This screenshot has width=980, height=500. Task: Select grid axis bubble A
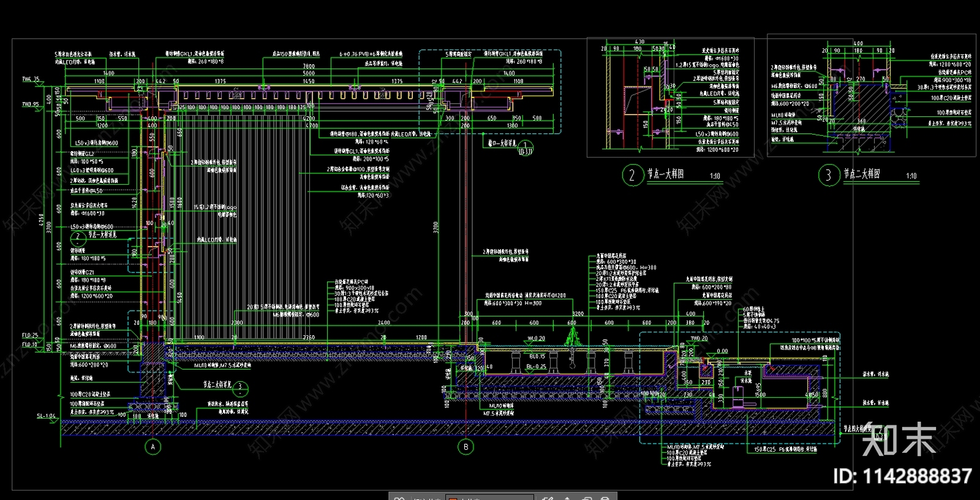153,447
